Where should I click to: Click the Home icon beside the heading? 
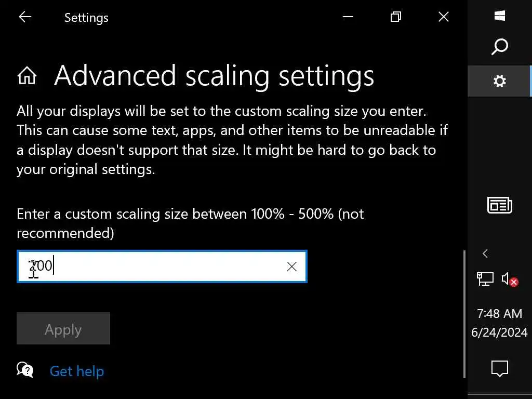coord(27,76)
